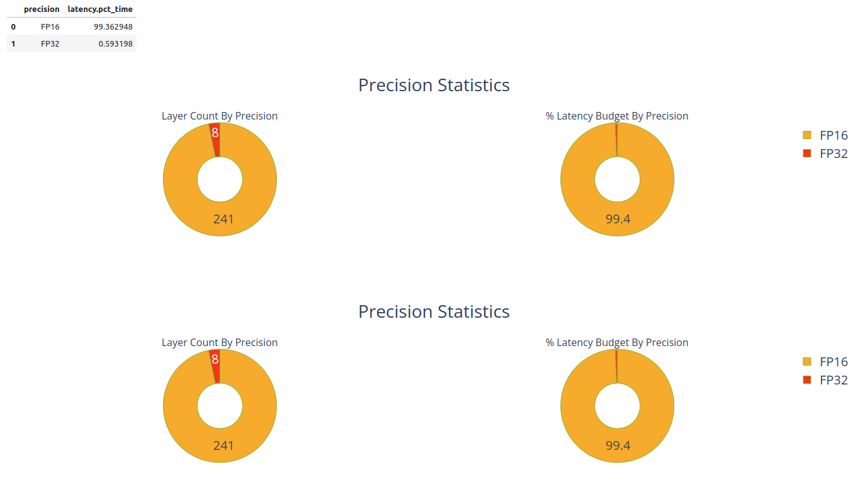
Task: Click the "241" slice in upper Layer Count donut
Action: [223, 219]
